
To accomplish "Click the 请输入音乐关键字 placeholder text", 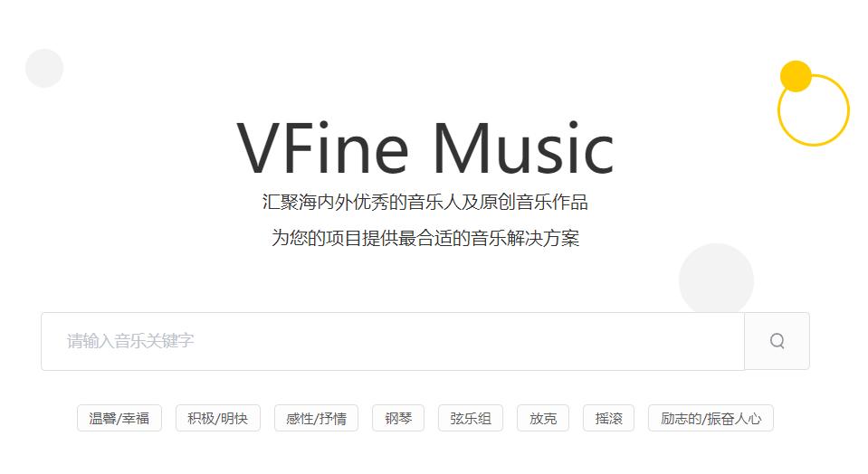I will click(130, 341).
